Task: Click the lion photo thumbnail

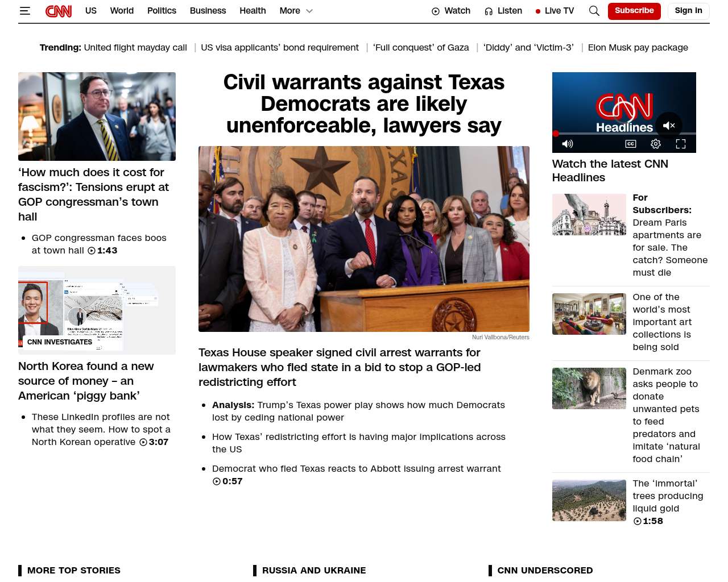Action: [589, 388]
